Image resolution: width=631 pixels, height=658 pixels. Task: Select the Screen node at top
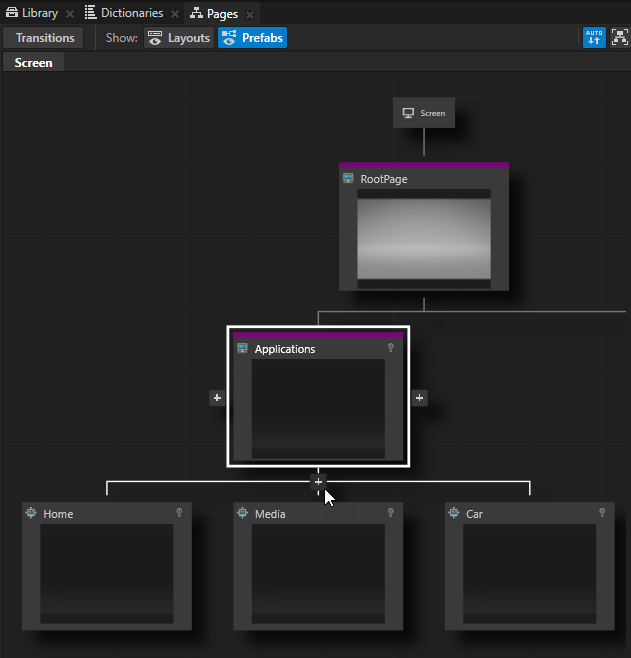pos(424,113)
